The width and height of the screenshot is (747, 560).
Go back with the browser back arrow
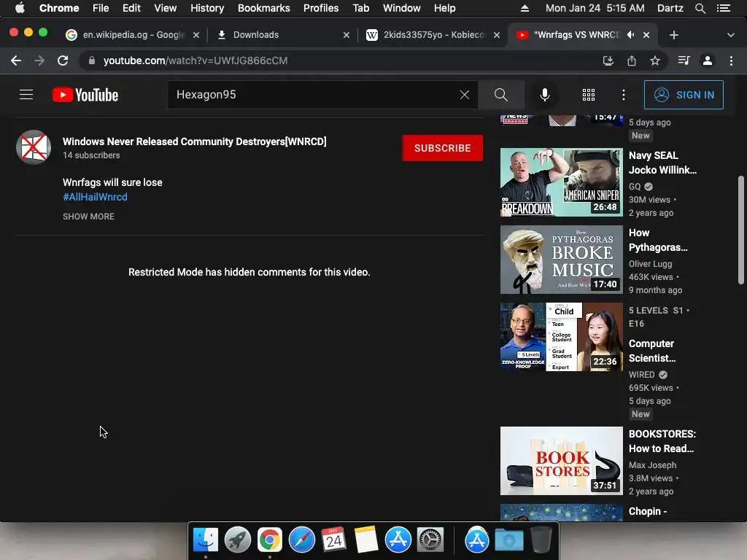pyautogui.click(x=16, y=61)
